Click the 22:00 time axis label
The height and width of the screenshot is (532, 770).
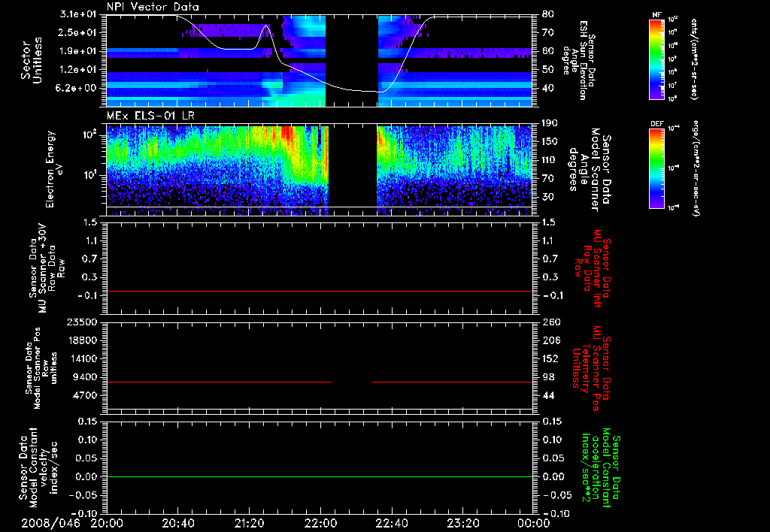pyautogui.click(x=320, y=523)
